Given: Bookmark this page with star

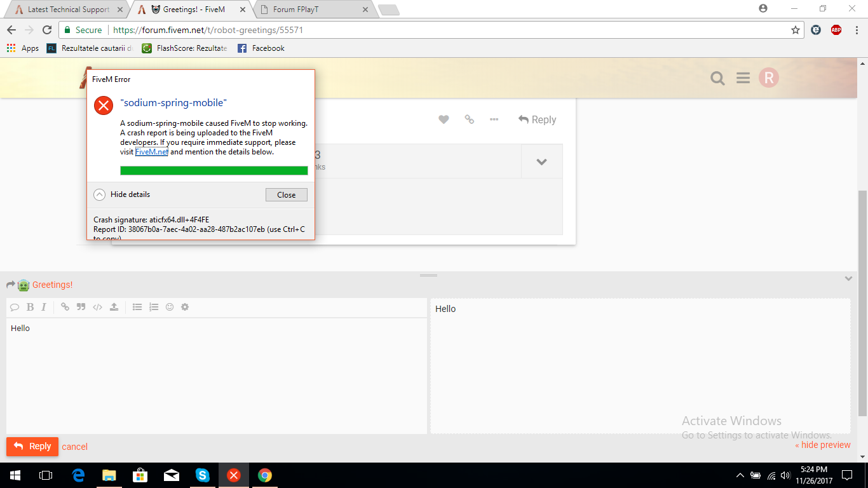Looking at the screenshot, I should (795, 30).
